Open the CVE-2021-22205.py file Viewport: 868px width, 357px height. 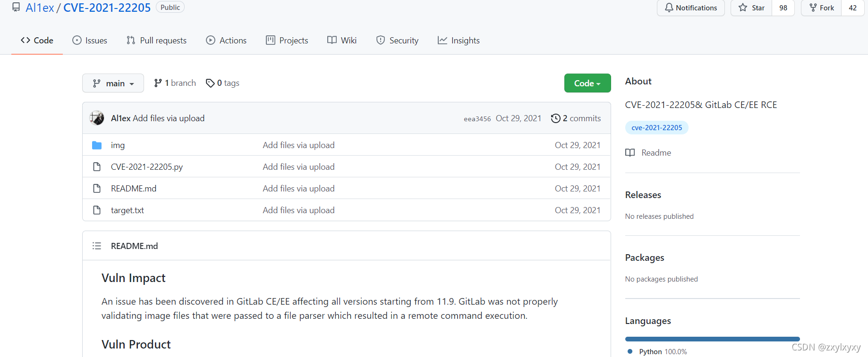click(147, 167)
